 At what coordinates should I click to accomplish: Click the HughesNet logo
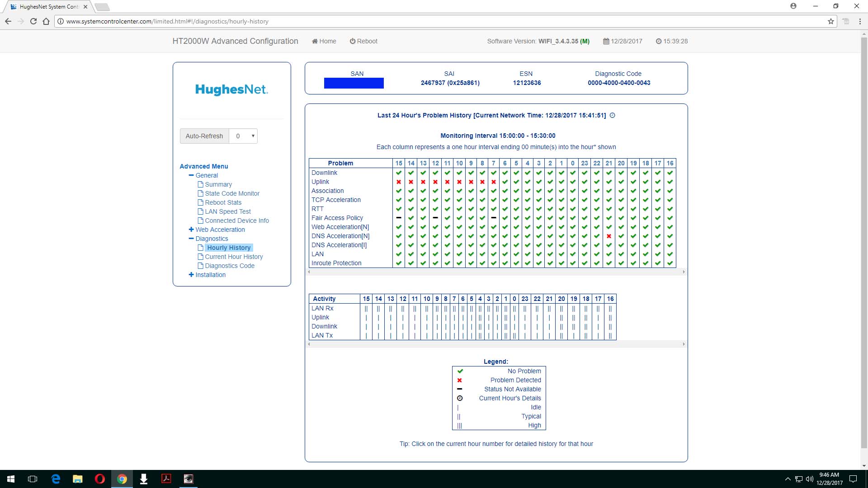tap(231, 89)
